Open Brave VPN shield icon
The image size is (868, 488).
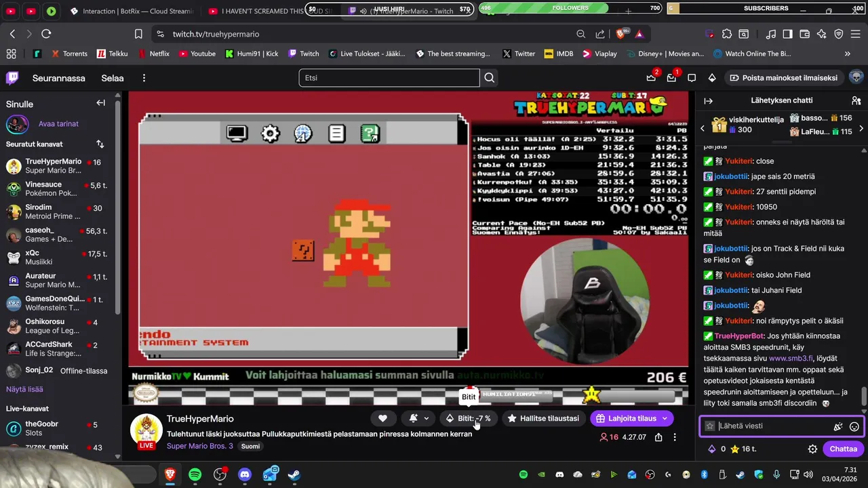coord(839,34)
